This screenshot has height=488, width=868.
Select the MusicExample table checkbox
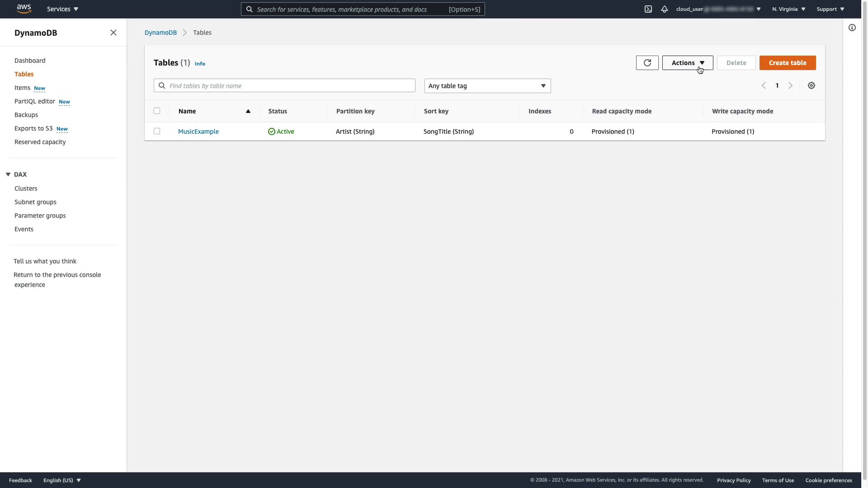click(157, 131)
